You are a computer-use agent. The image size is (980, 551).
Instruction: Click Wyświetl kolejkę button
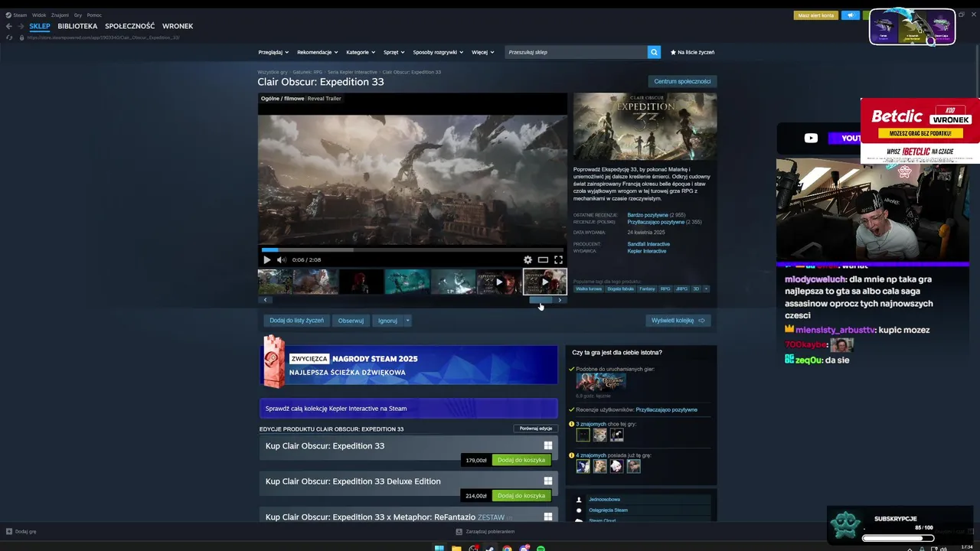point(678,321)
